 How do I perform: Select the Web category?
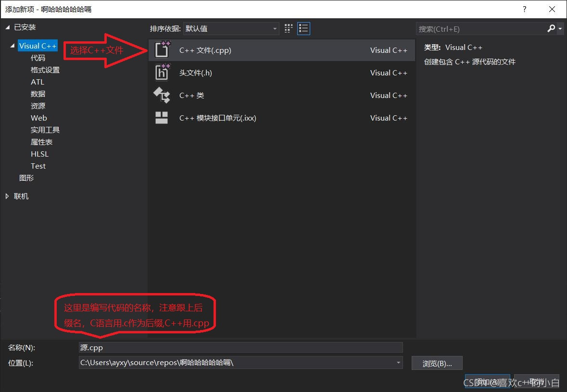38,118
